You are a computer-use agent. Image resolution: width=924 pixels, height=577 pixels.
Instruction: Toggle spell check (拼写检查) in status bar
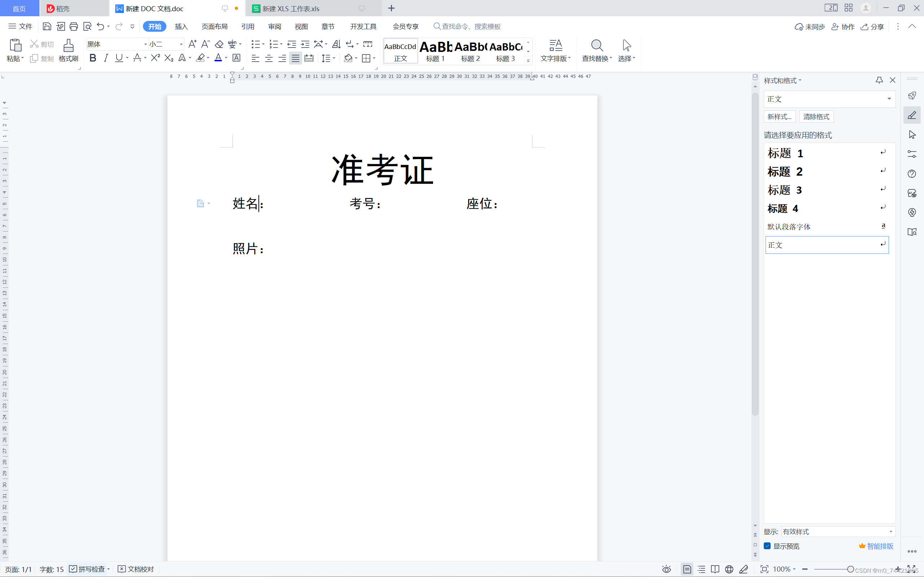(x=87, y=569)
